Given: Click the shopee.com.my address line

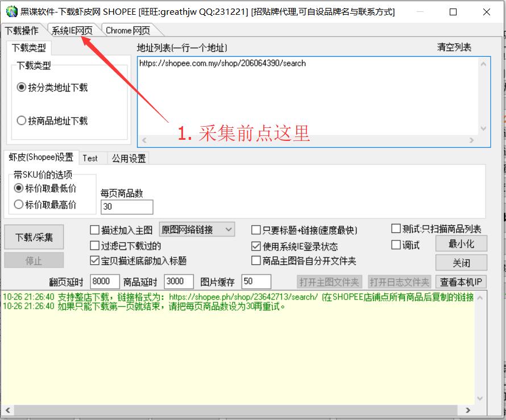Looking at the screenshot, I should [222, 63].
